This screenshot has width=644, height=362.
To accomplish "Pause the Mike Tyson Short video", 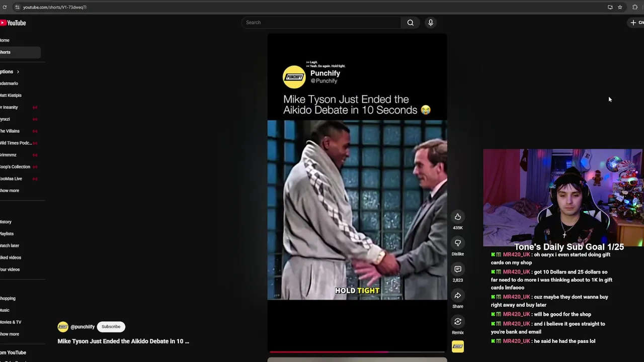I will pyautogui.click(x=357, y=210).
